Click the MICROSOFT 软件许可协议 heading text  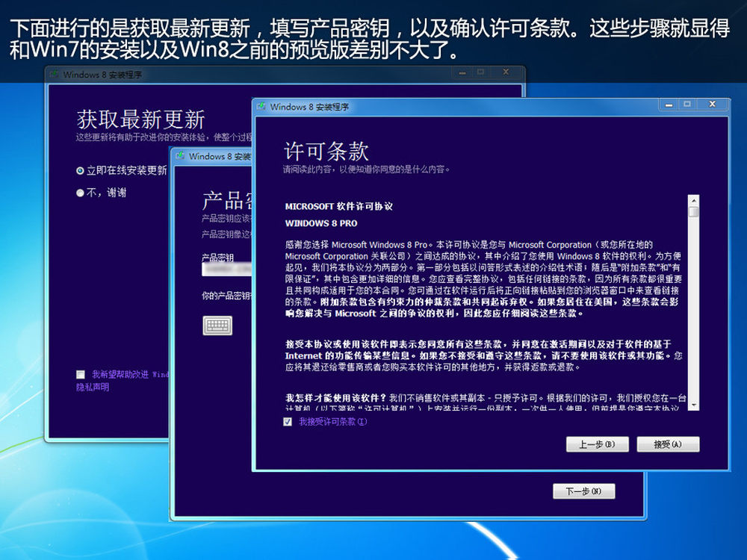[338, 207]
